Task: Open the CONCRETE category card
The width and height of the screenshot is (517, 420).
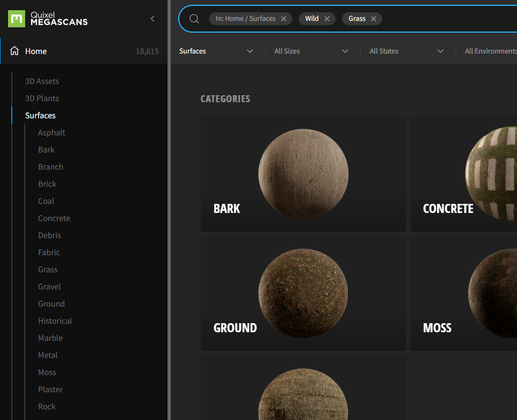Action: [463, 174]
